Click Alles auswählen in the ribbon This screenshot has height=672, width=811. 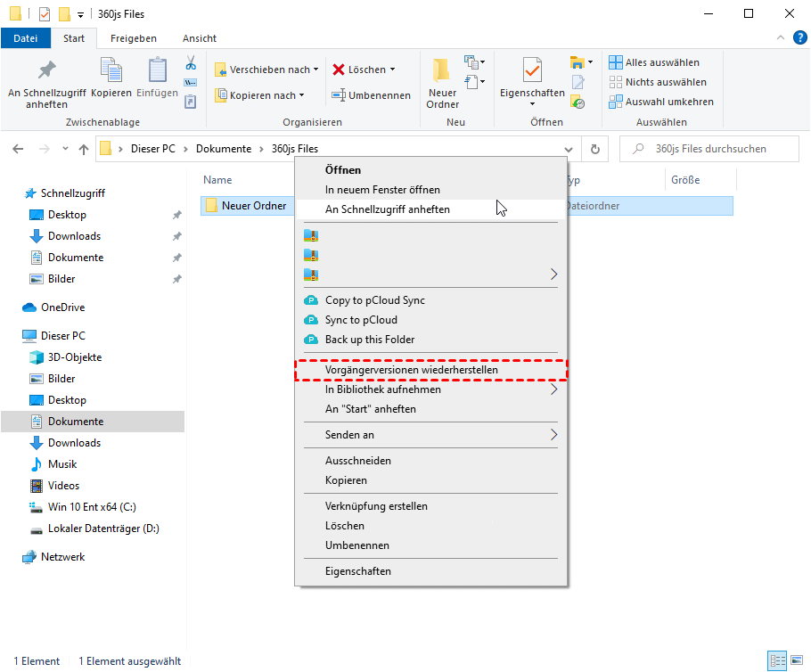654,62
